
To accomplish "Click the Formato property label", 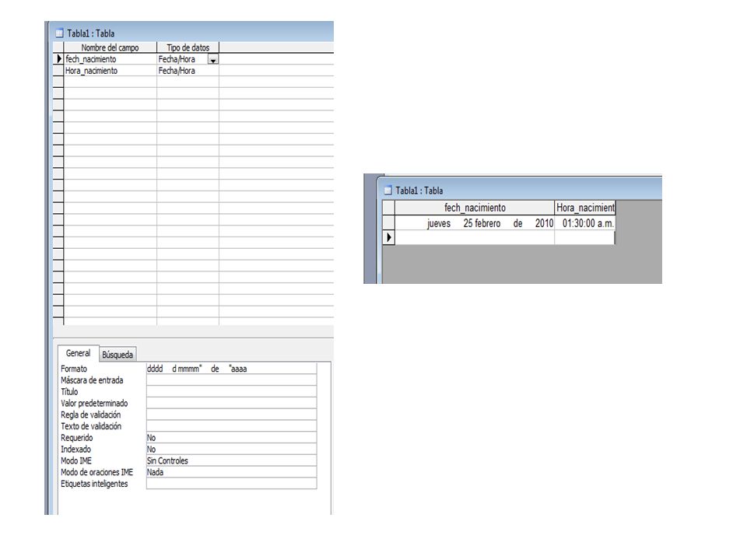I will click(74, 369).
